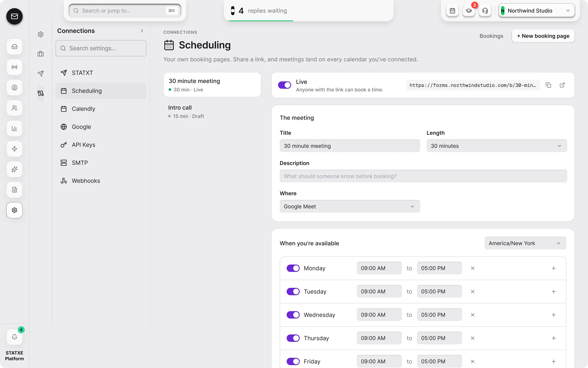
Task: Open the sparkles AI icon
Action: click(14, 169)
